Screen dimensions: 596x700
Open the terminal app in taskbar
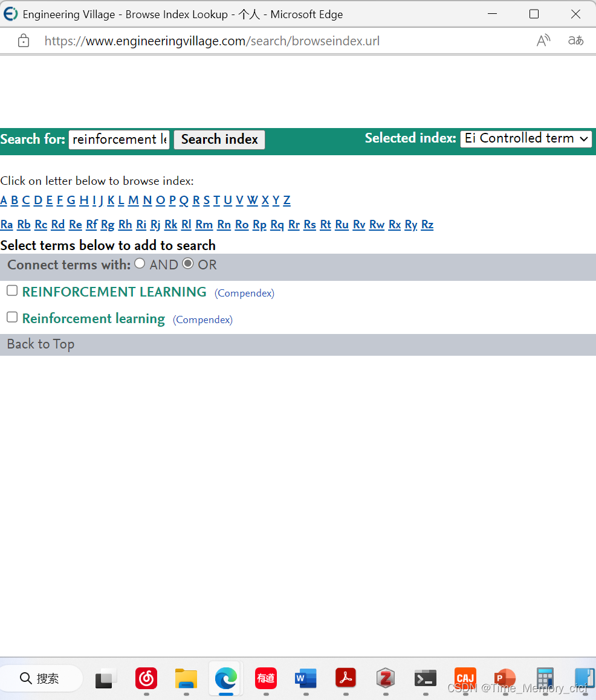pos(426,679)
